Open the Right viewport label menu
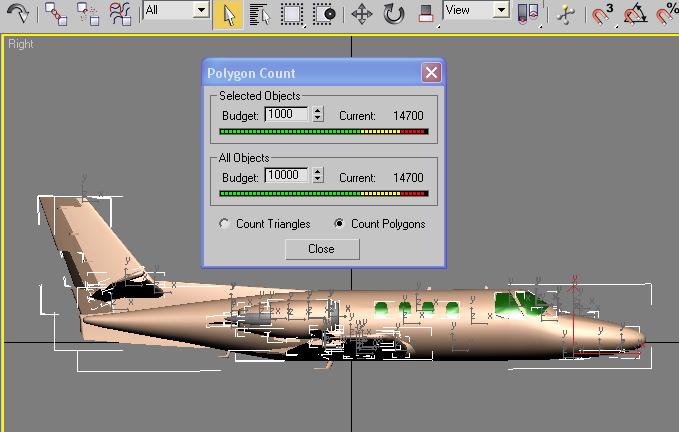The image size is (679, 432). pyautogui.click(x=20, y=44)
